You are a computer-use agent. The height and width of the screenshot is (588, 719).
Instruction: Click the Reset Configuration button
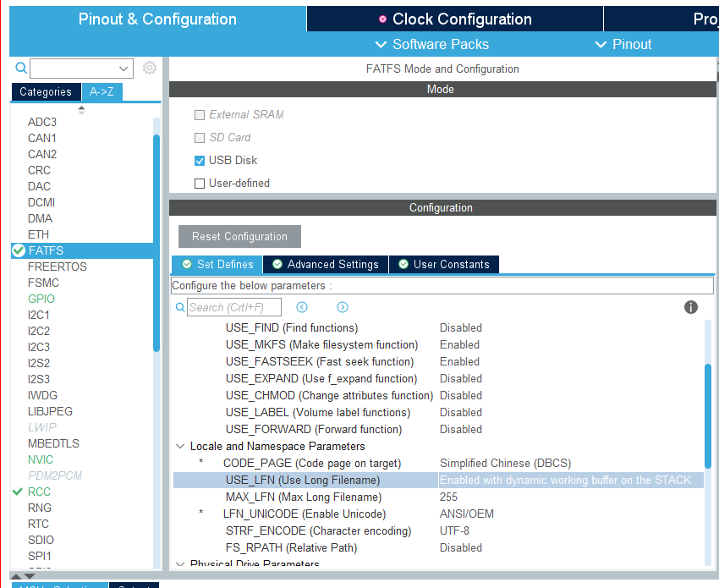240,236
